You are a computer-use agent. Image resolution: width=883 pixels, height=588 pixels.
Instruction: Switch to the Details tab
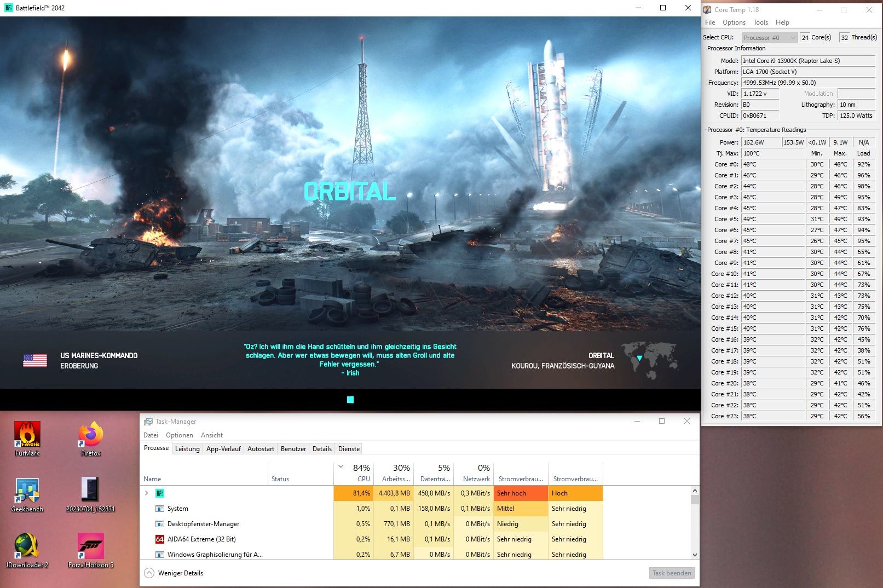pos(322,449)
